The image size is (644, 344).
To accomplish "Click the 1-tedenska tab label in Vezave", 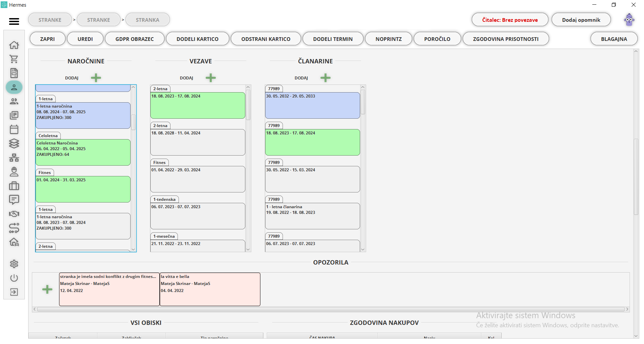I will click(164, 199).
